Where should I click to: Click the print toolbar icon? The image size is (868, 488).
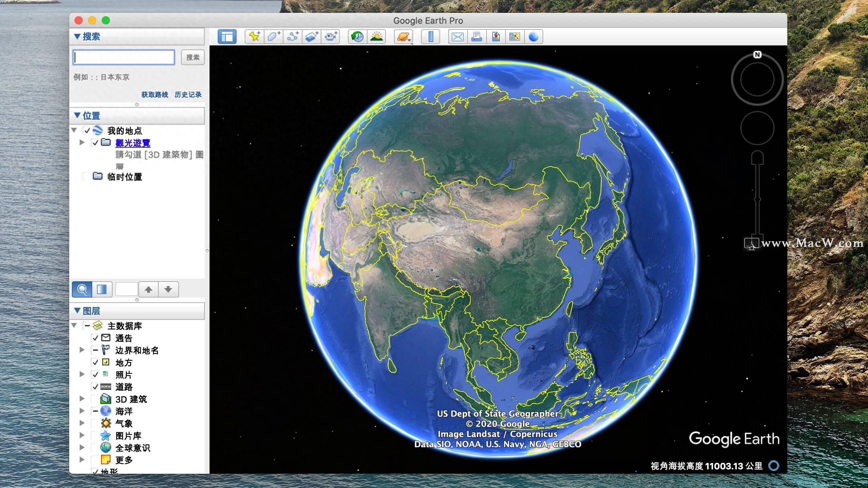pyautogui.click(x=477, y=37)
